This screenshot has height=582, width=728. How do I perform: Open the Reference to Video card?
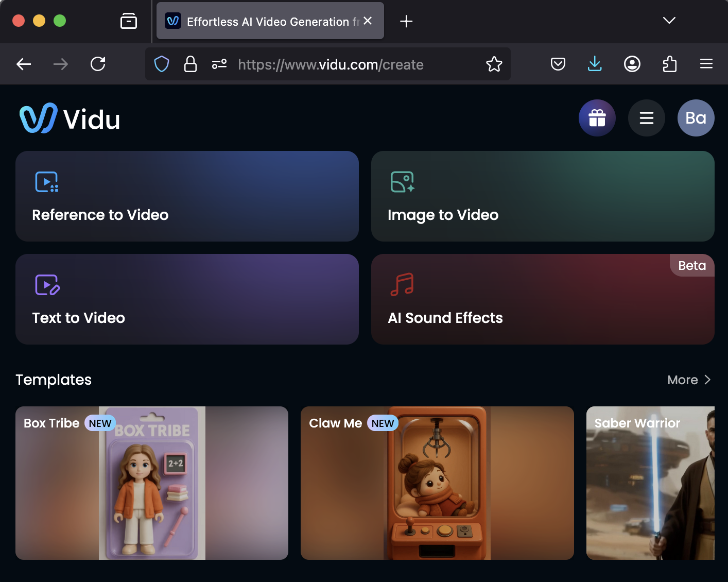[187, 196]
